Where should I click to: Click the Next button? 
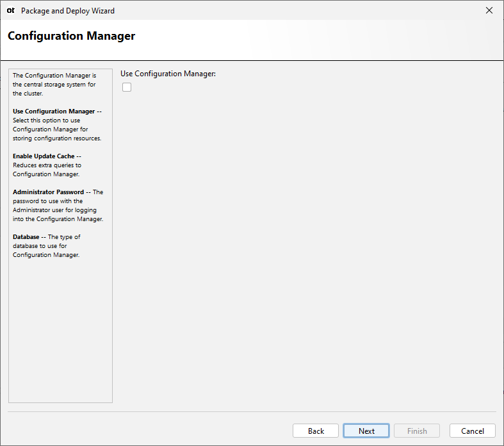coord(366,431)
